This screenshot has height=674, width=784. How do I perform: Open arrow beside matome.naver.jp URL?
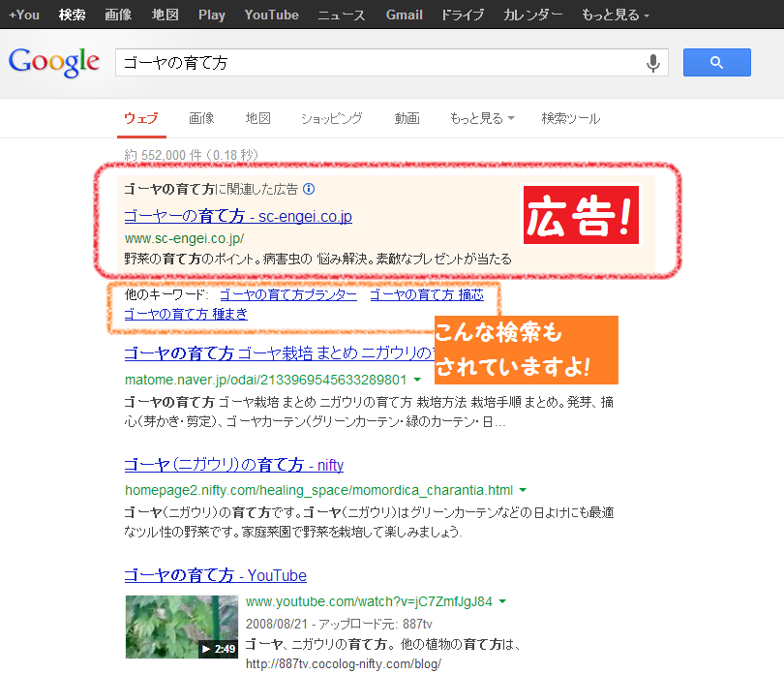tap(417, 380)
